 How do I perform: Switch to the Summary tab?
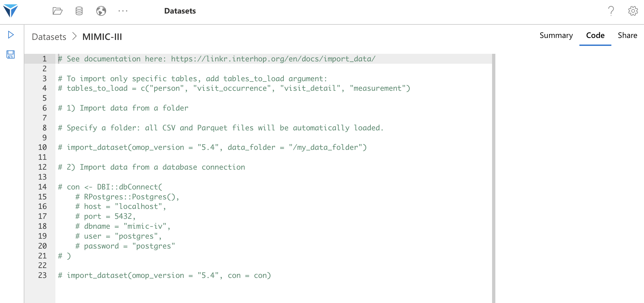point(556,35)
